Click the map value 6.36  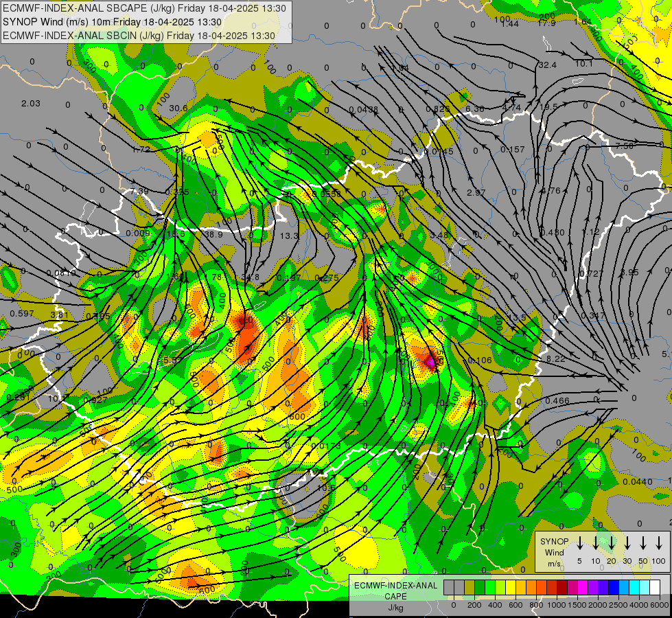[475, 109]
